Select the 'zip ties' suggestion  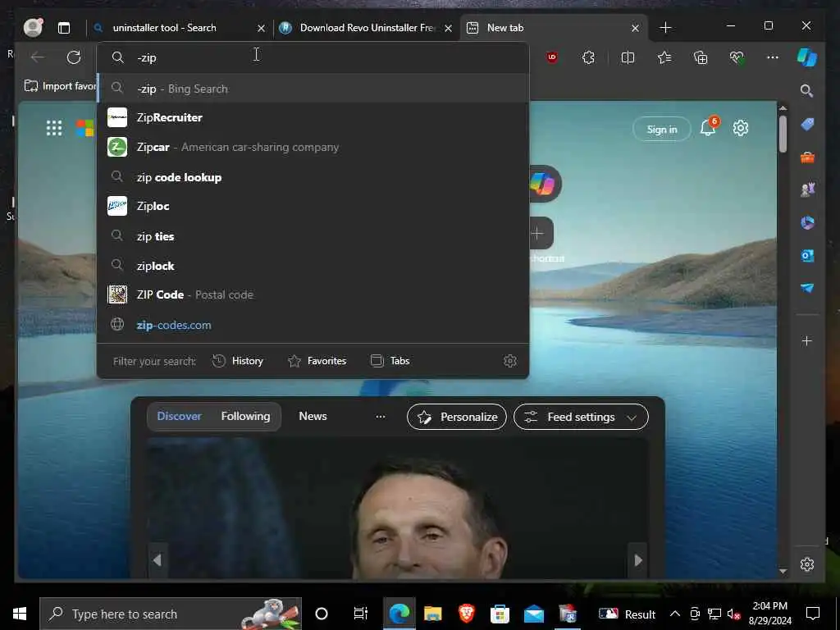click(313, 236)
